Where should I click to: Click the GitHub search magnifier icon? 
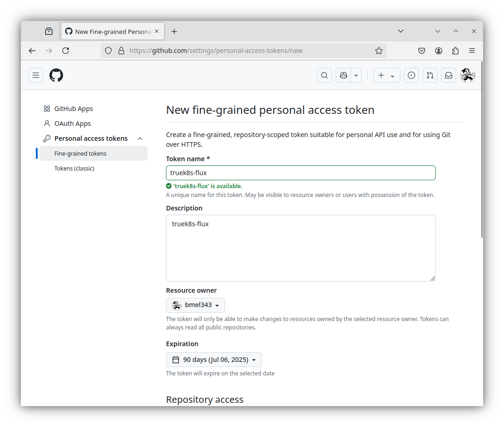[x=325, y=75]
